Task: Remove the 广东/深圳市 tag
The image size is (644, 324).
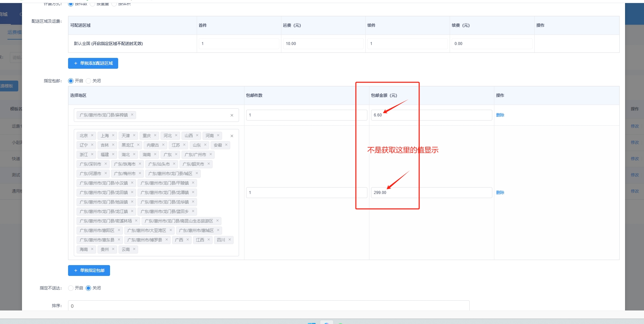Action: [x=106, y=164]
